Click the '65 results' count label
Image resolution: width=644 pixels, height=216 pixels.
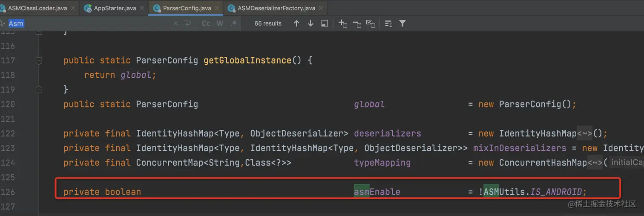(x=268, y=23)
